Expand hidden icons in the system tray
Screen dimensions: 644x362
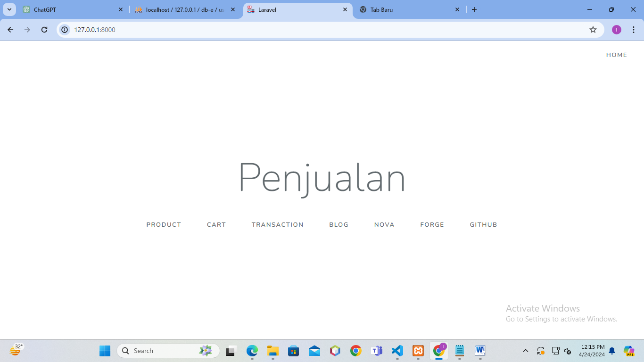[x=525, y=351]
